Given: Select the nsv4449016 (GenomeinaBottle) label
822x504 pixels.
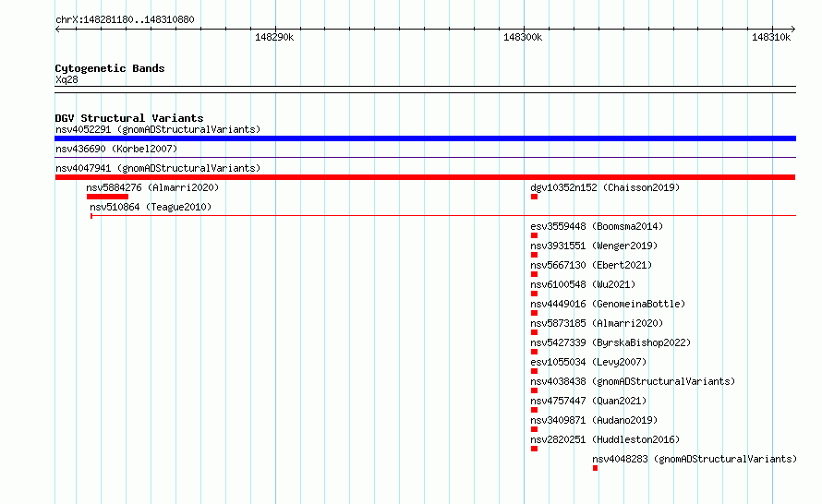Looking at the screenshot, I should (608, 304).
